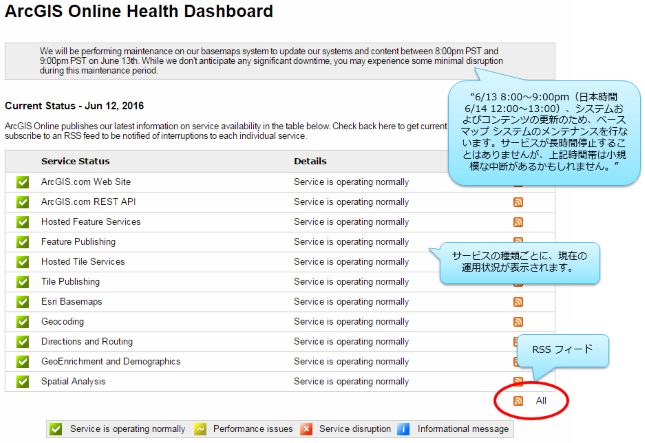
Task: Click the details text in the Spatial Analysis row
Action: click(351, 382)
